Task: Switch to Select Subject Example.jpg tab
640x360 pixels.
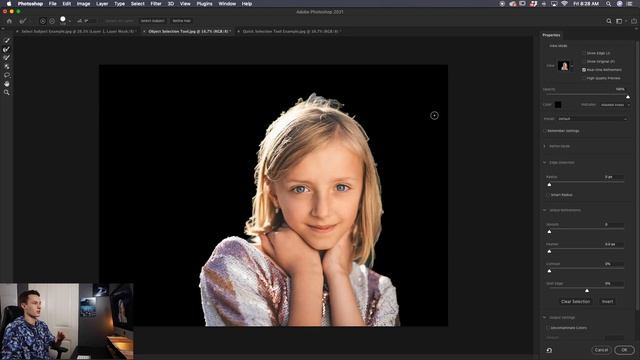Action: 78,31
